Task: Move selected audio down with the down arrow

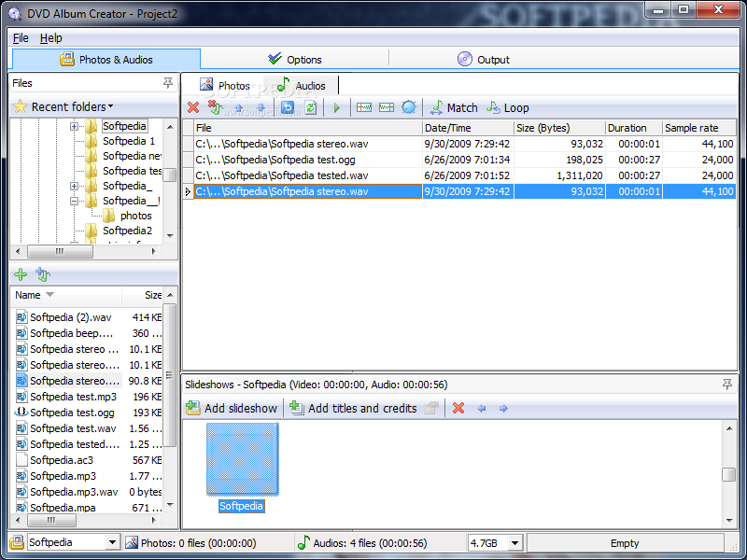Action: [x=261, y=107]
